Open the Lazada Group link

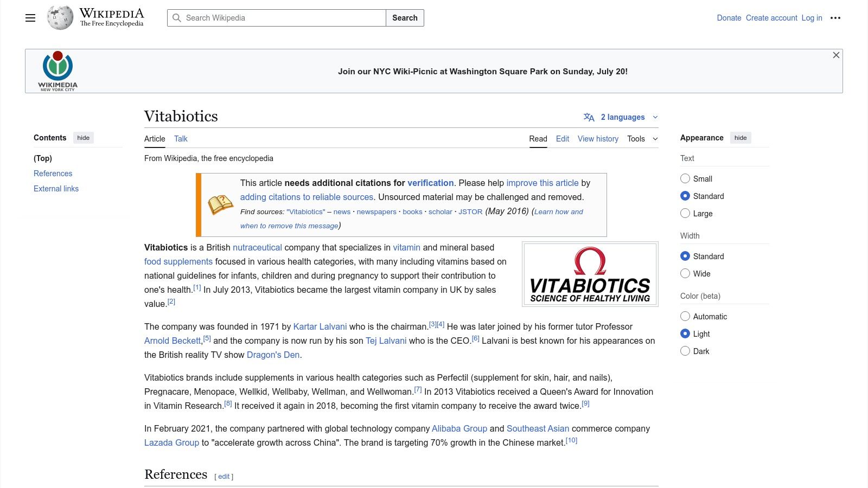172,442
